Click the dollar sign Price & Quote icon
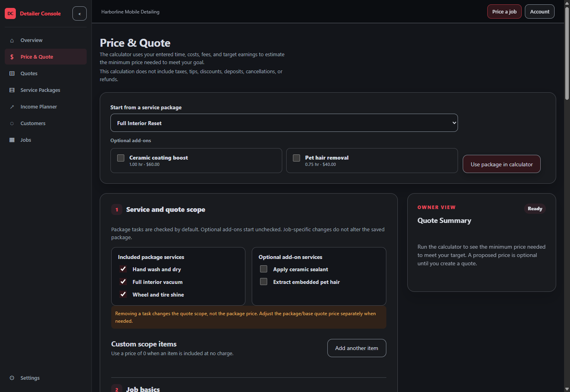Image resolution: width=570 pixels, height=392 pixels. 12,57
